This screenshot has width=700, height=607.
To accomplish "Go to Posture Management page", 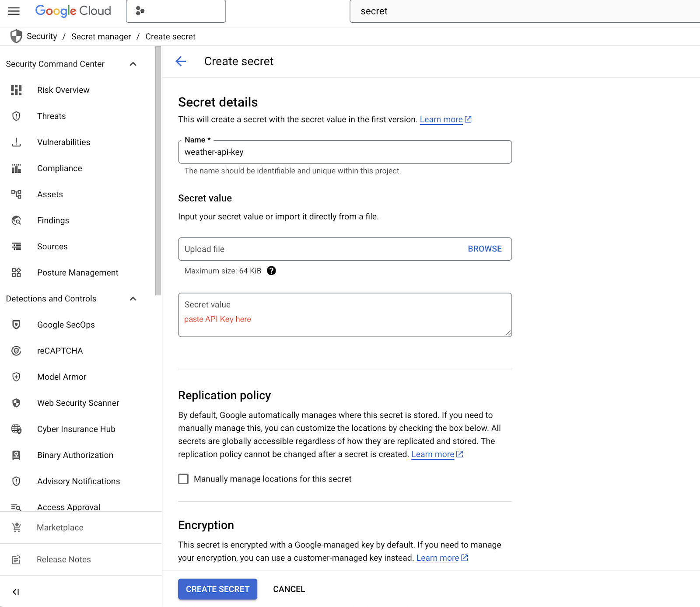I will tap(77, 273).
